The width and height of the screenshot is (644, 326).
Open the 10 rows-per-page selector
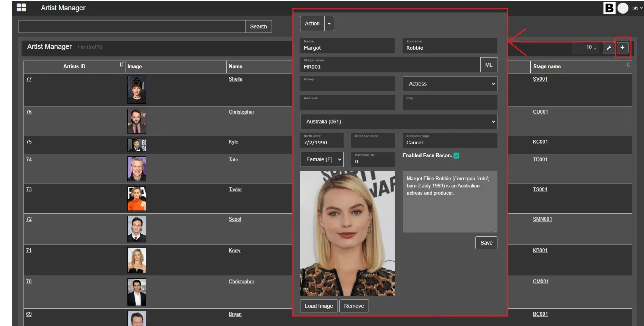[x=591, y=47]
